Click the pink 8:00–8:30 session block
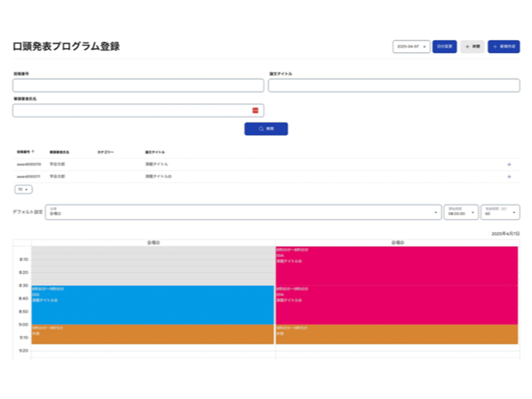The width and height of the screenshot is (532, 399). coord(397,266)
